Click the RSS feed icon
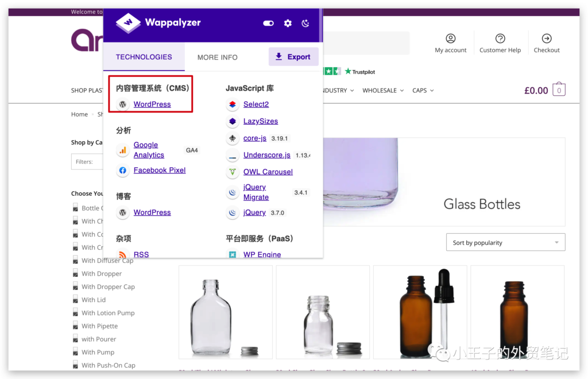The image size is (588, 379). [x=123, y=254]
